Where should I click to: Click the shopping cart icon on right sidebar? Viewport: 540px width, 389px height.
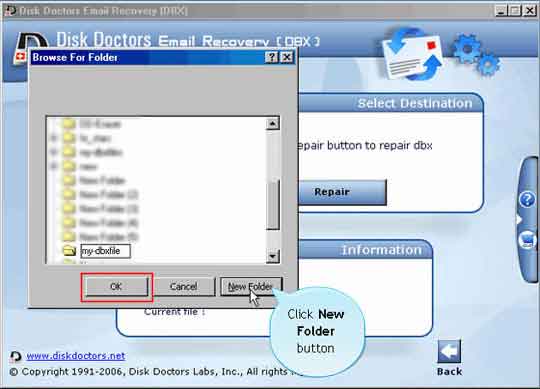coord(527,239)
